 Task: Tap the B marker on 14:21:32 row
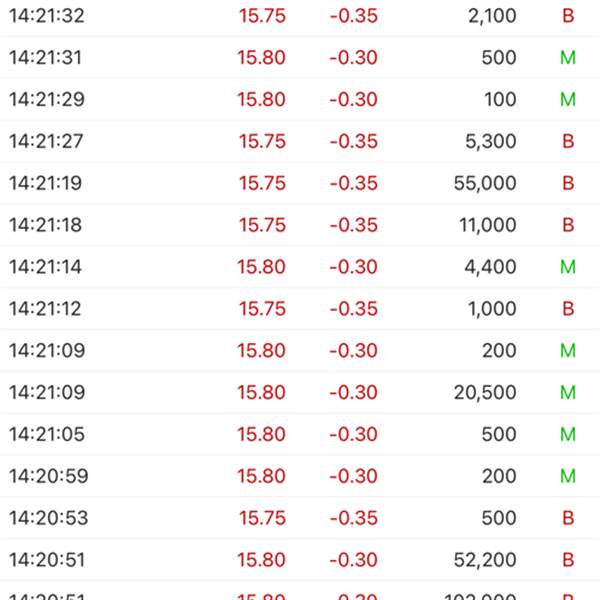click(568, 16)
